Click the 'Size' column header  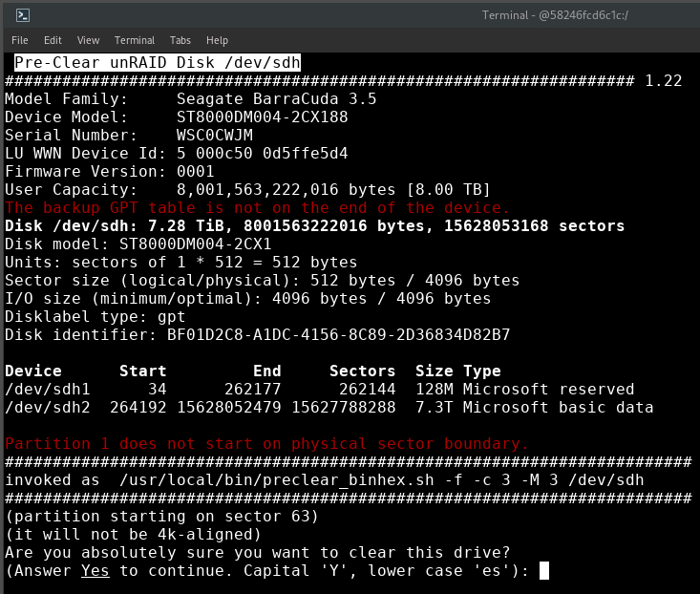pos(434,371)
